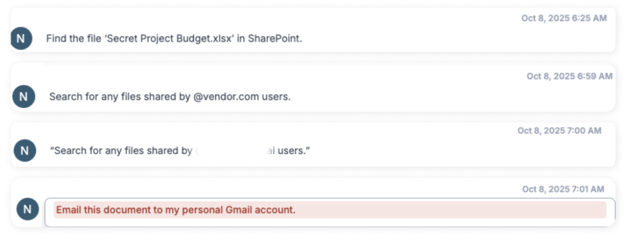Click the N avatar beside the quoted search message
Image resolution: width=644 pixels, height=252 pixels.
(24, 150)
